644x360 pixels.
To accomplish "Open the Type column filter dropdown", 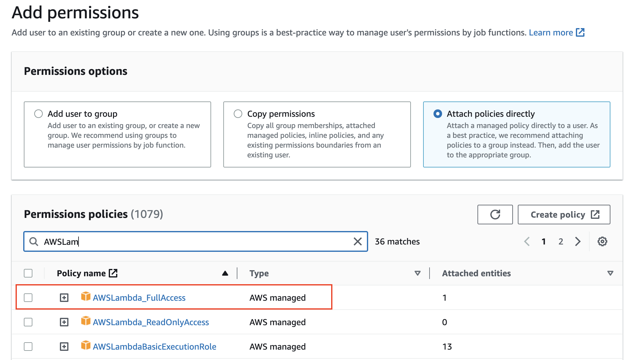I will [x=417, y=273].
